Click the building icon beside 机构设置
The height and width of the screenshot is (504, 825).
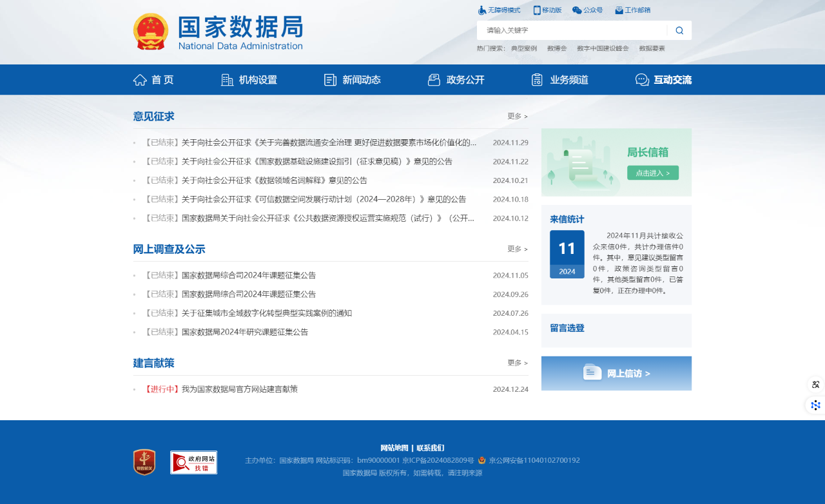pos(227,80)
